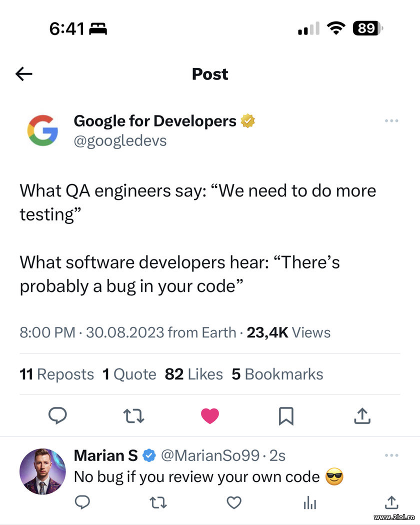
Task: Bookmark the Google for Developers post
Action: (x=286, y=415)
